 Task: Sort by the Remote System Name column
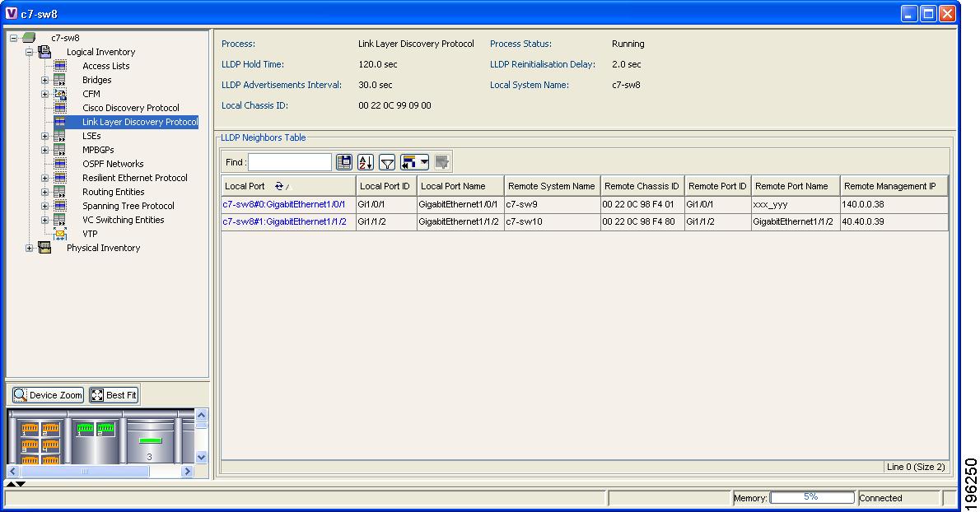point(553,186)
